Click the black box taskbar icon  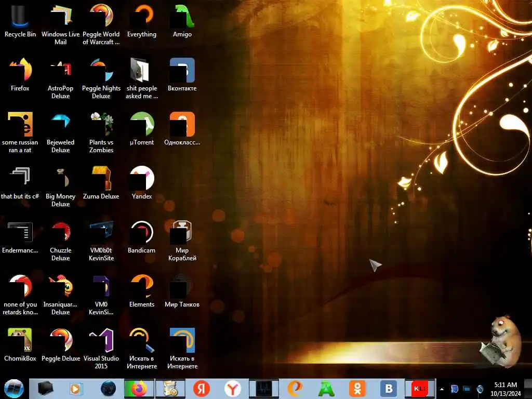click(x=46, y=389)
